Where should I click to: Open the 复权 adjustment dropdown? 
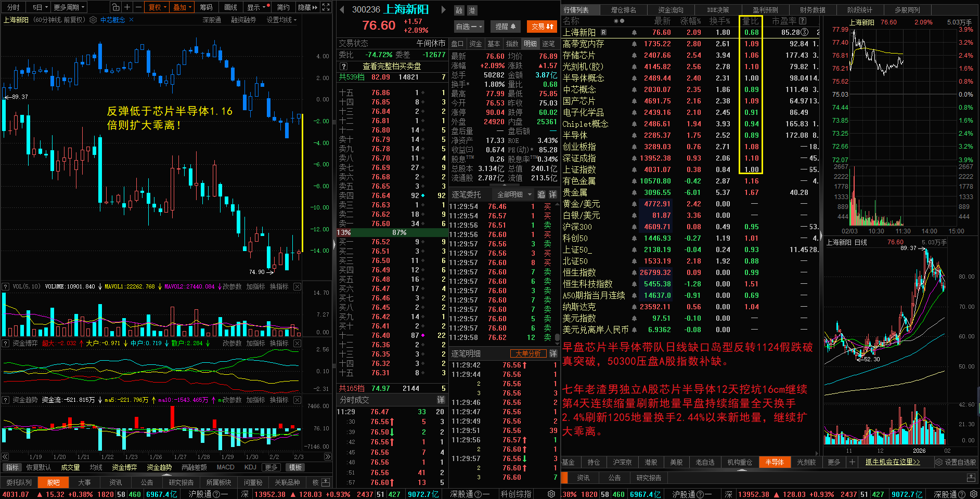click(158, 7)
